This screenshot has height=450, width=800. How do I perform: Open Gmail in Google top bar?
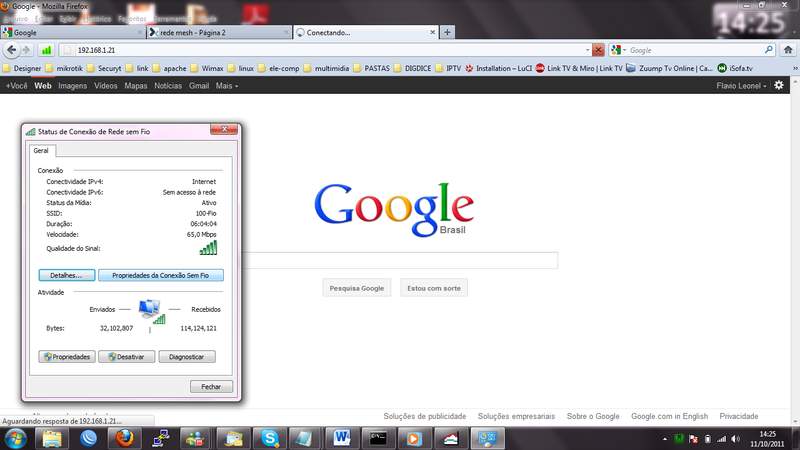click(x=198, y=86)
